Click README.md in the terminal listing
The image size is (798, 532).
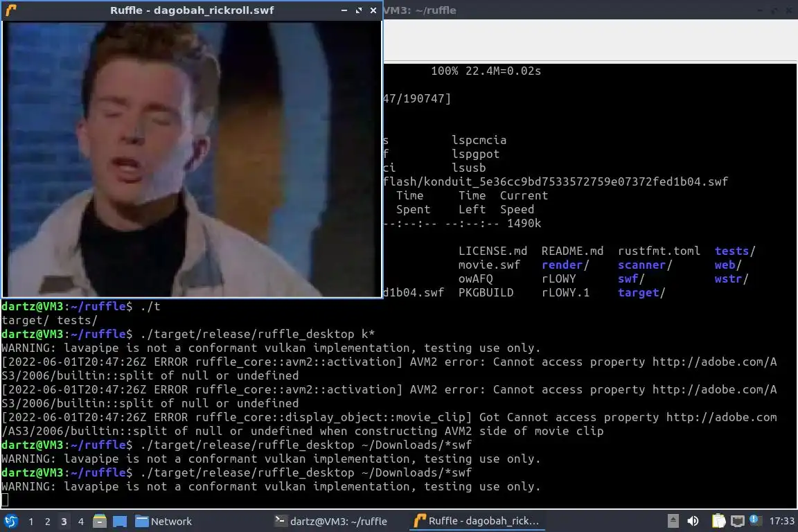[x=572, y=251]
